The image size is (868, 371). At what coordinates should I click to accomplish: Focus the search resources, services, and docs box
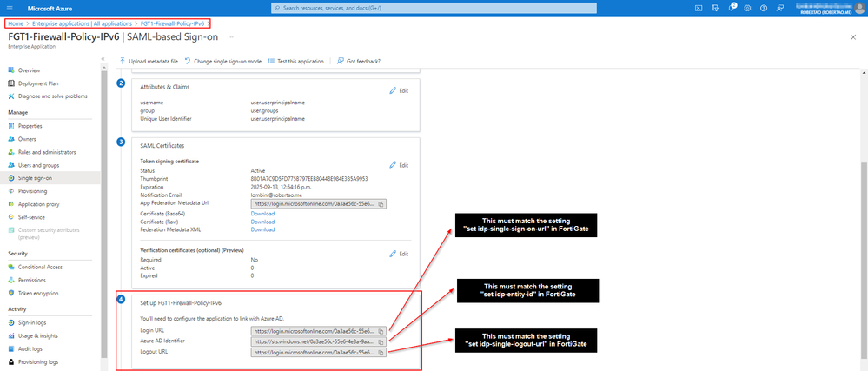tap(434, 8)
